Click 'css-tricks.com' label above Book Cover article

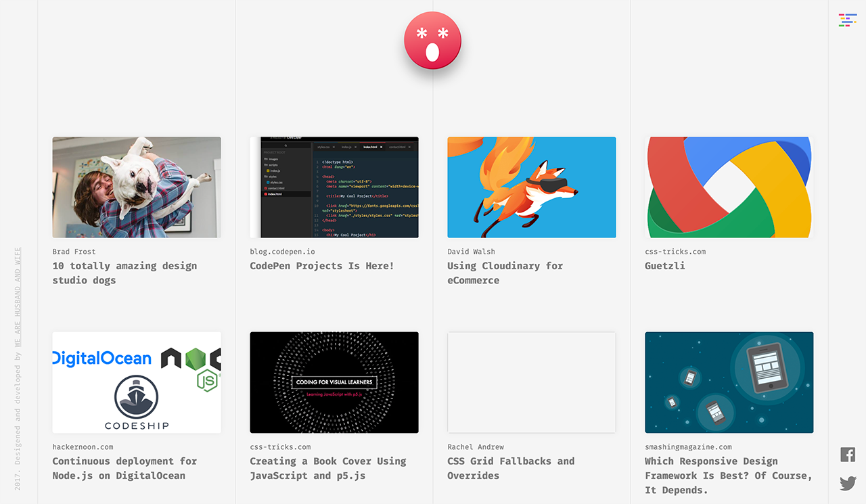[280, 447]
